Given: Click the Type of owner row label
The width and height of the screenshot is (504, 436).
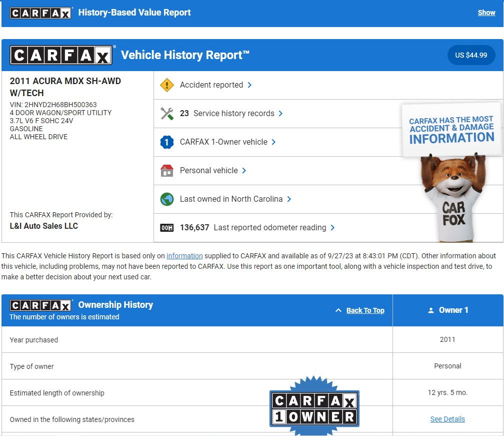Looking at the screenshot, I should click(x=31, y=366).
